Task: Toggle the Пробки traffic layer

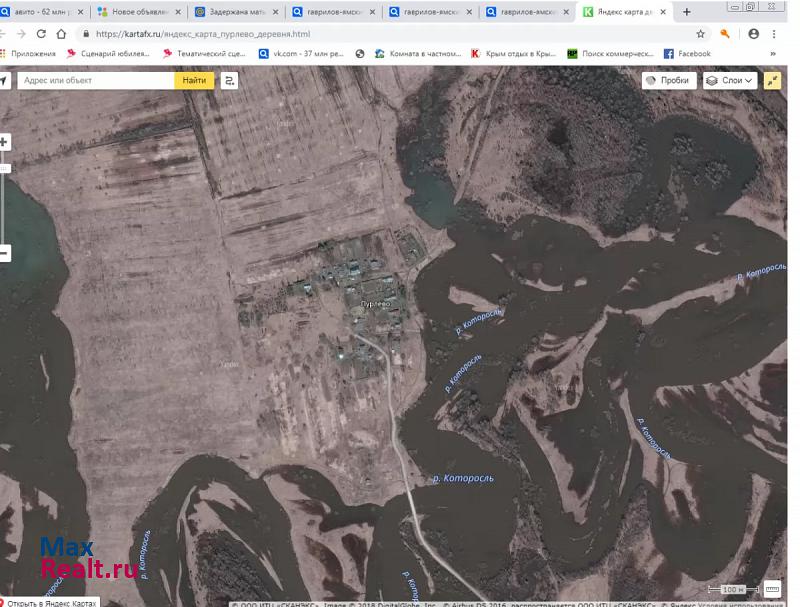Action: coord(668,80)
